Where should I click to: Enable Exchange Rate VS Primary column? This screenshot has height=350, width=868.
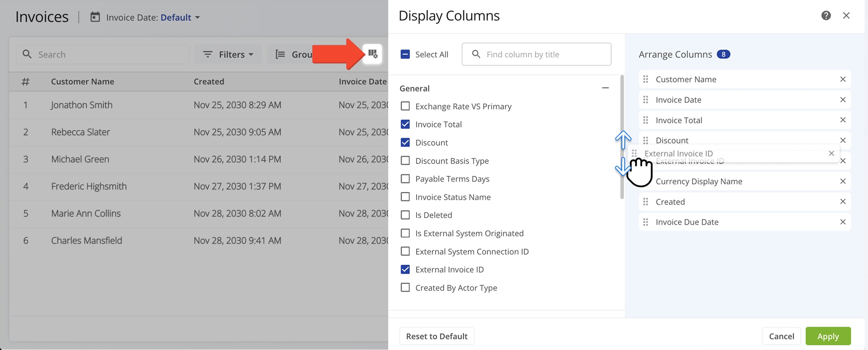point(405,106)
